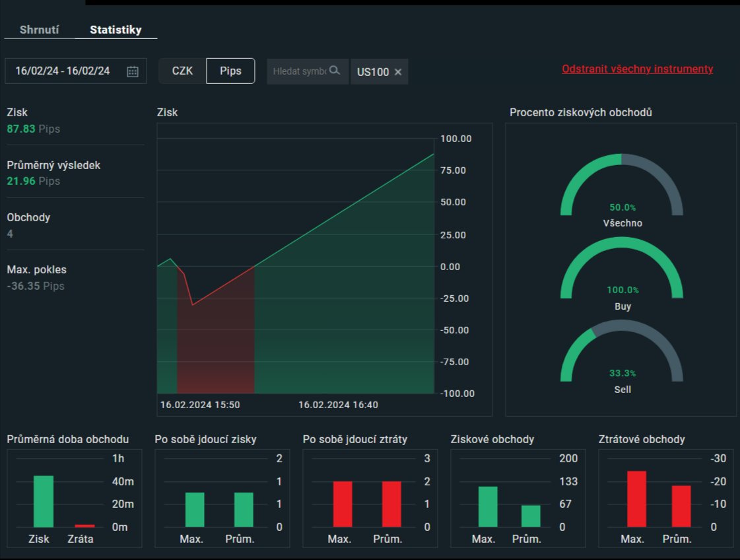Screen dimensions: 740x560
Task: Click the green Zisk duration bar
Action: (x=44, y=501)
